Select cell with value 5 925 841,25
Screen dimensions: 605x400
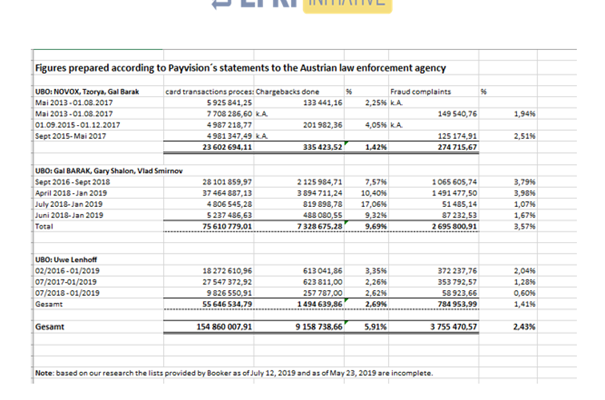click(x=229, y=103)
